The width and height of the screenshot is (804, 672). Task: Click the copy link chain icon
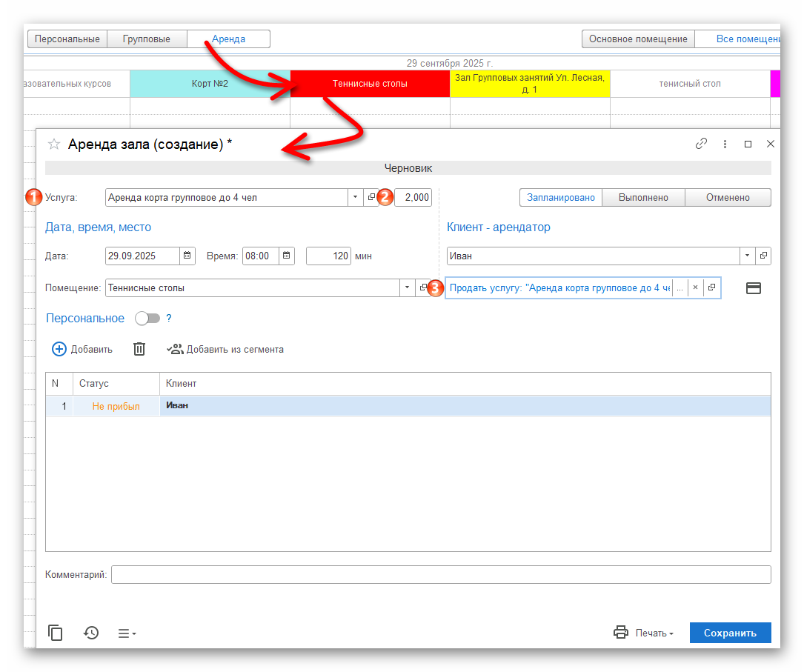(701, 144)
